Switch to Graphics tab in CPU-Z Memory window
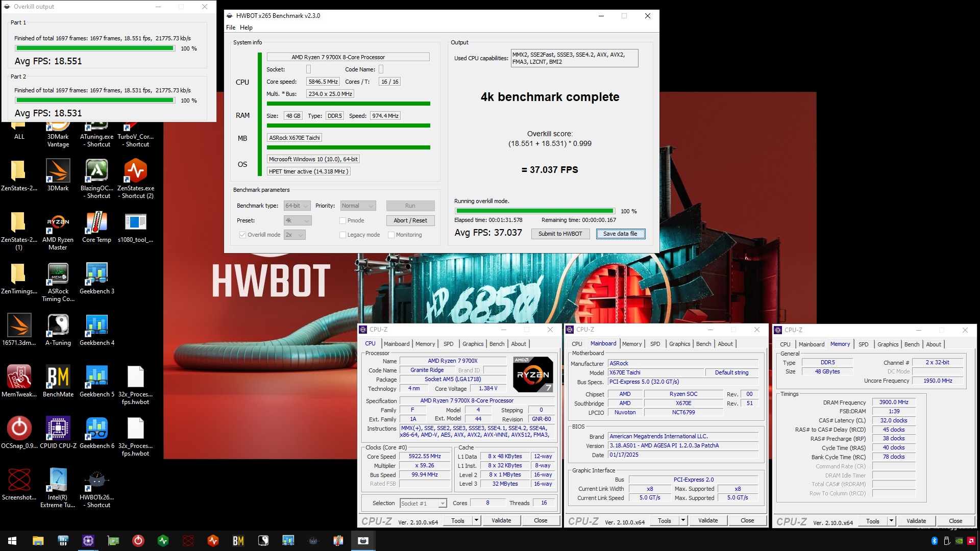 point(888,344)
